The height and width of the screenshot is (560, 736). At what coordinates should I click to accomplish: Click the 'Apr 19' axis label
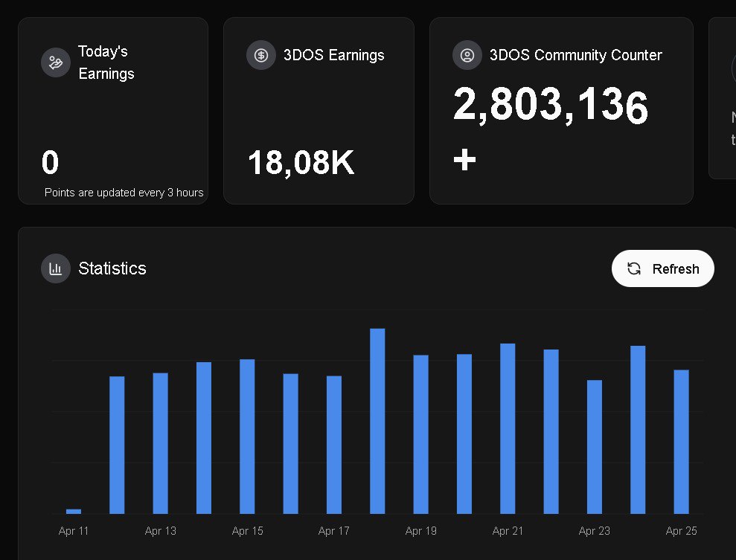tap(421, 531)
